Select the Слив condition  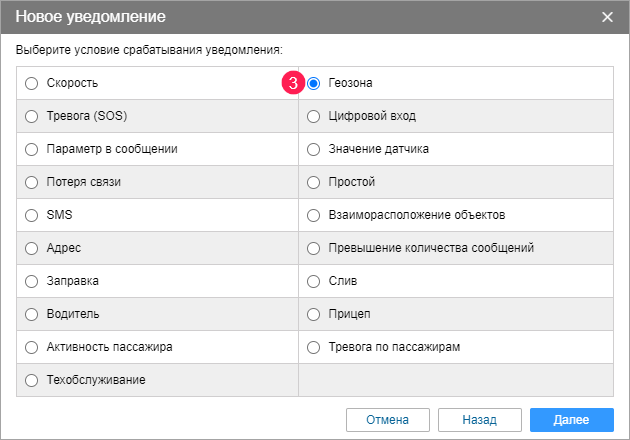[314, 281]
